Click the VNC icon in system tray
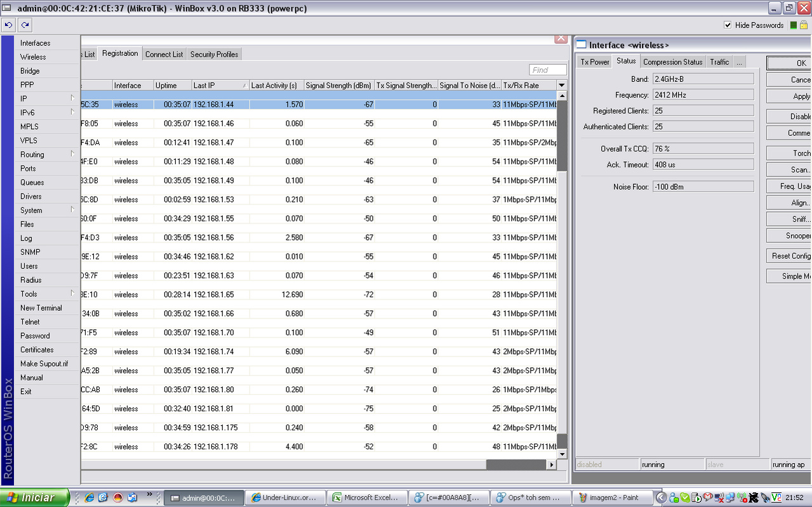 (x=776, y=497)
